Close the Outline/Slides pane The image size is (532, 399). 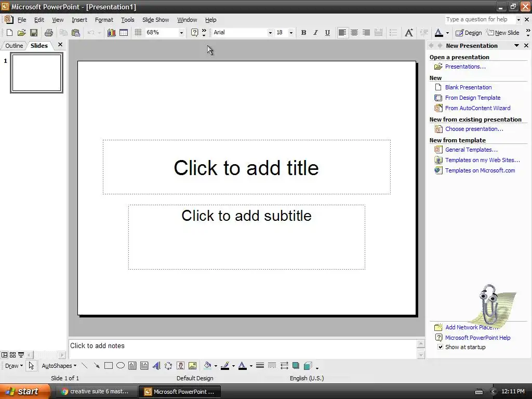(60, 45)
